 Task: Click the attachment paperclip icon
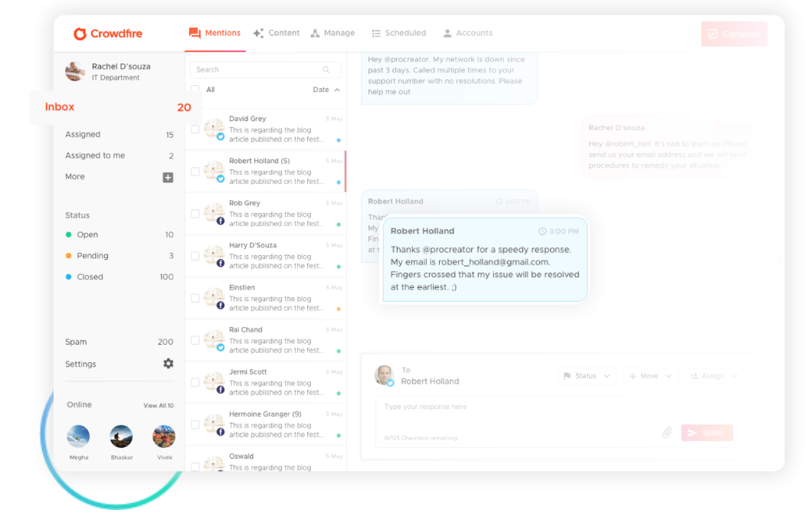[667, 433]
